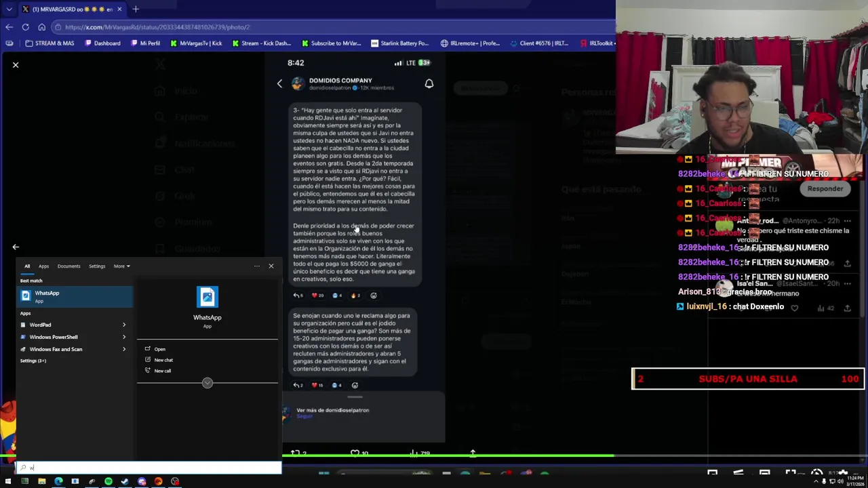Open Mi Perfil bookmark
868x488 pixels.
[145, 43]
